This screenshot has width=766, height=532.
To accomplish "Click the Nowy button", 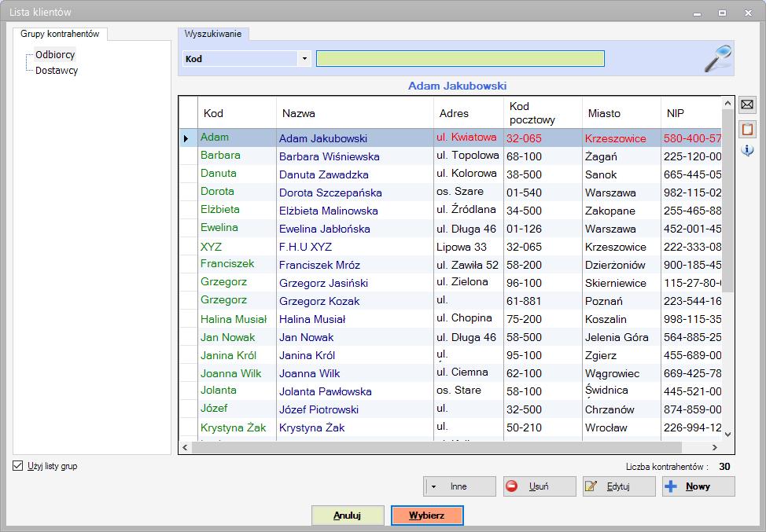I will (698, 486).
